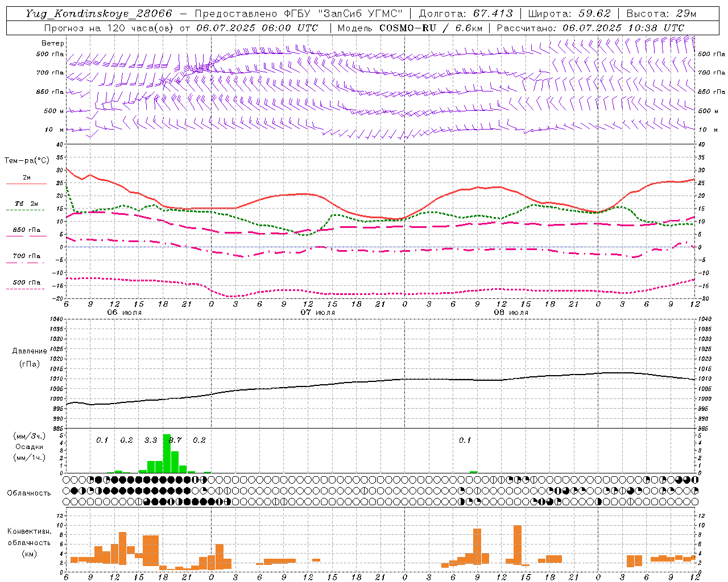Click the Td 2м dew point legend entry
Viewport: 728px width, 582px height.
pos(26,203)
